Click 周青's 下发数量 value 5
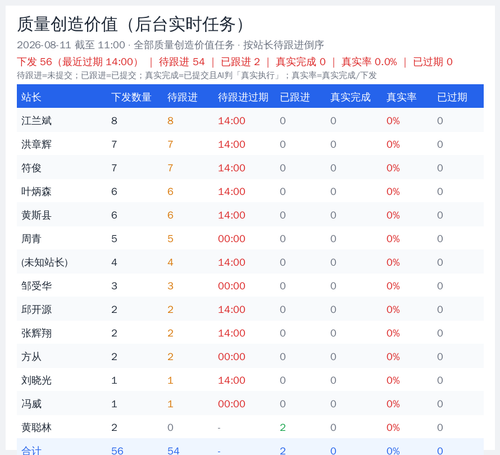 tap(114, 239)
